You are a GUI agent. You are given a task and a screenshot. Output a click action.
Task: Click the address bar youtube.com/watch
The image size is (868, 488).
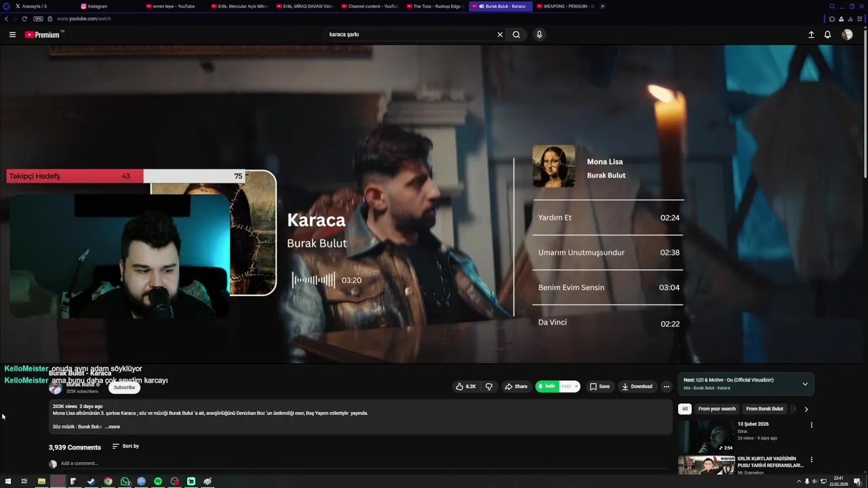coord(84,19)
